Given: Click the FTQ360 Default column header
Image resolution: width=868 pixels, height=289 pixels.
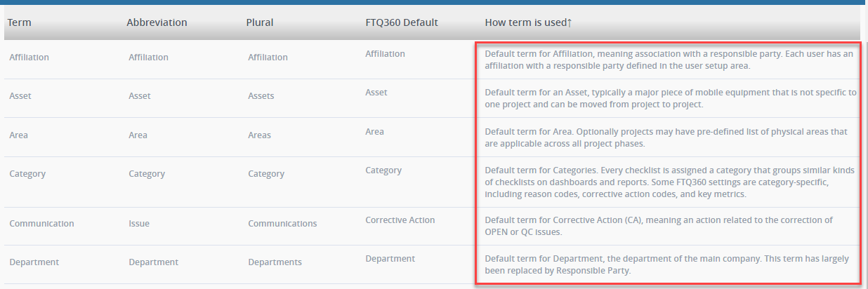Looking at the screenshot, I should [397, 22].
